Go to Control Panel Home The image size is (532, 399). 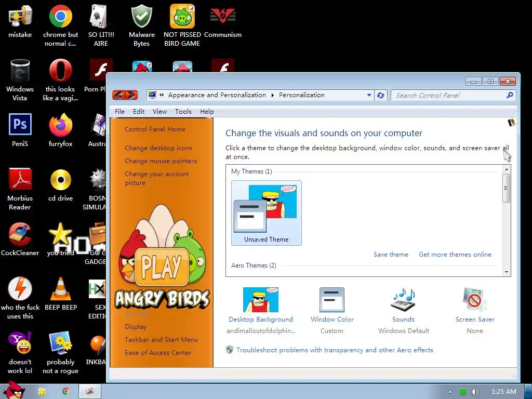pyautogui.click(x=155, y=129)
